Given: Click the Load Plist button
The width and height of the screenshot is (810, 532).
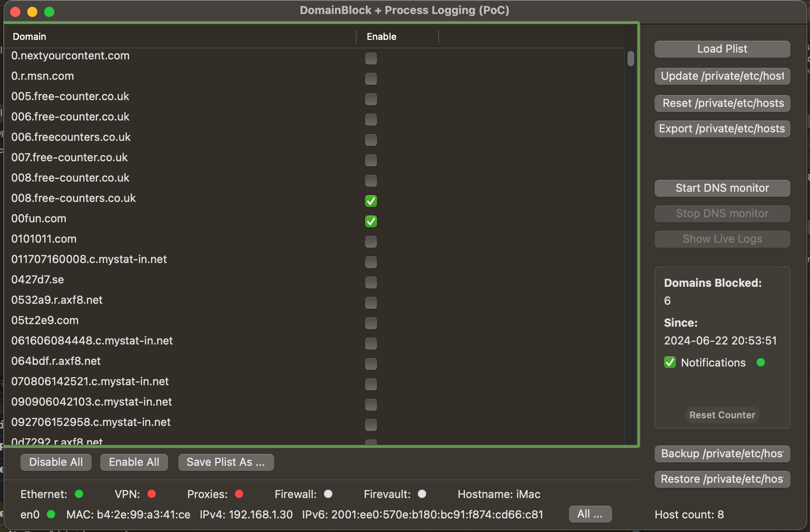Looking at the screenshot, I should point(721,49).
